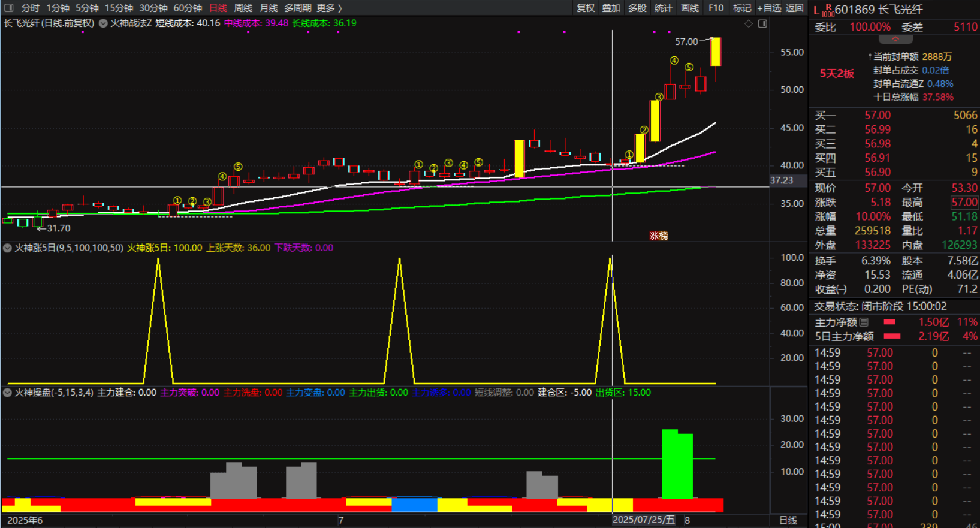Click the diamond marker icon above the chart
This screenshot has width=980, height=528.
coord(748,23)
